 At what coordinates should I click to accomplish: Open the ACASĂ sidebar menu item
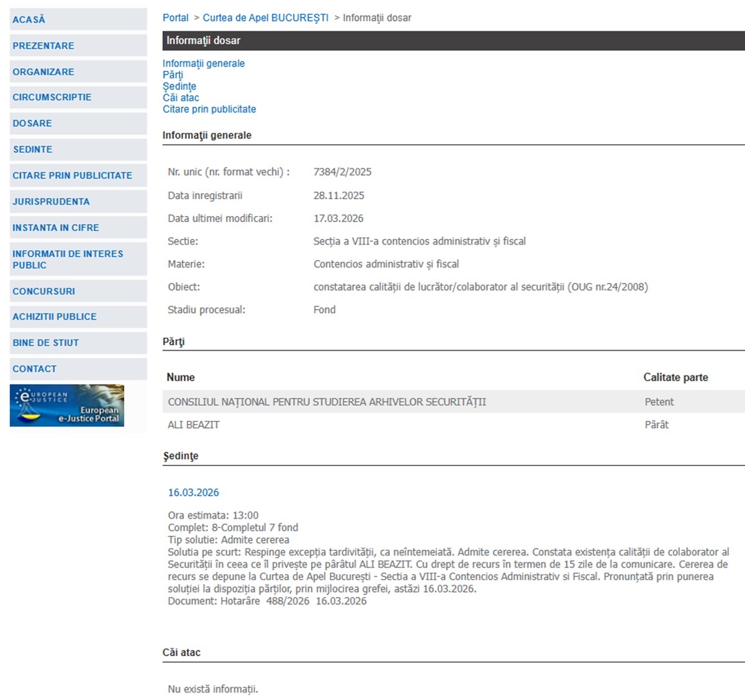pyautogui.click(x=78, y=19)
